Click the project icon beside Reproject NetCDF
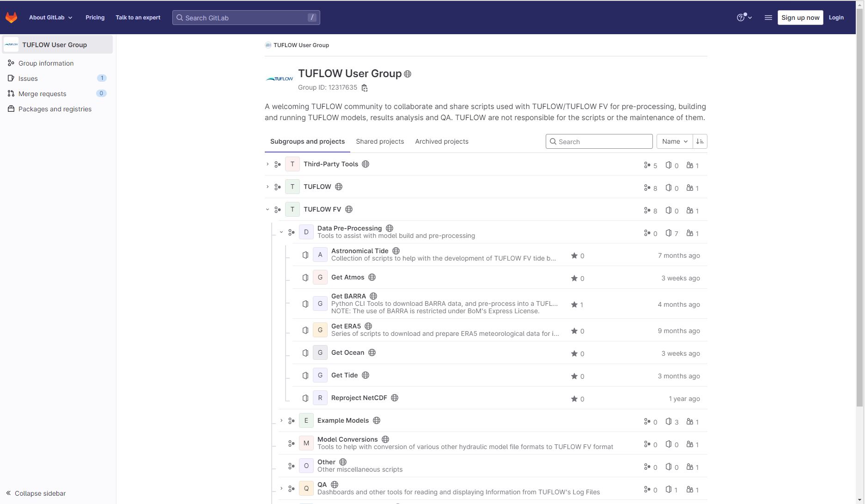 pos(305,398)
